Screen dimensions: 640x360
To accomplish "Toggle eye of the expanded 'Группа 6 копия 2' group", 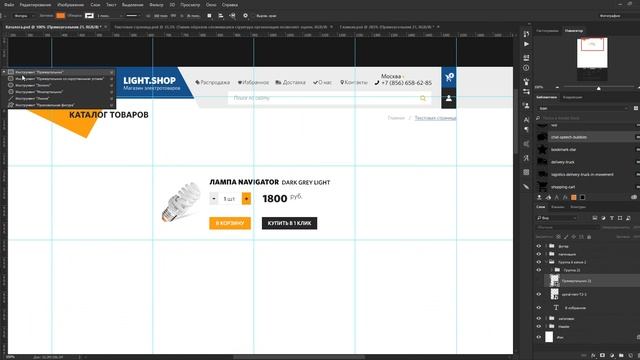I will click(x=539, y=262).
